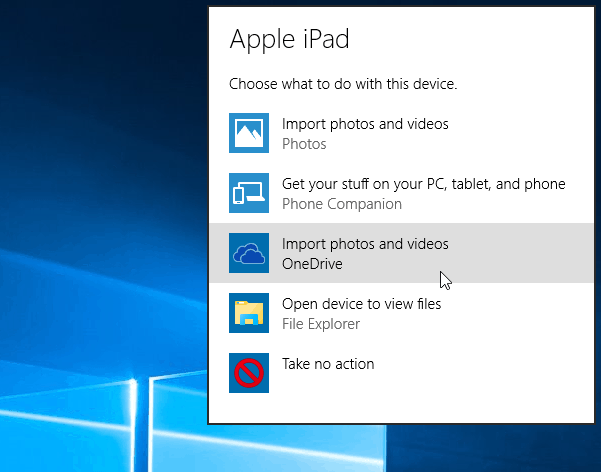Click the gray Photos app label

[x=304, y=144]
